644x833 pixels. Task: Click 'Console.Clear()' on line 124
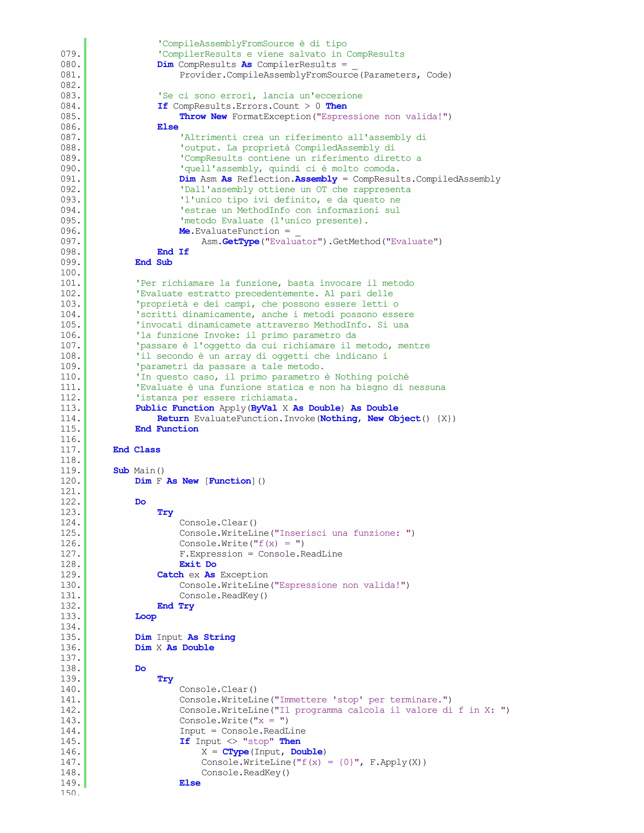pos(218,523)
